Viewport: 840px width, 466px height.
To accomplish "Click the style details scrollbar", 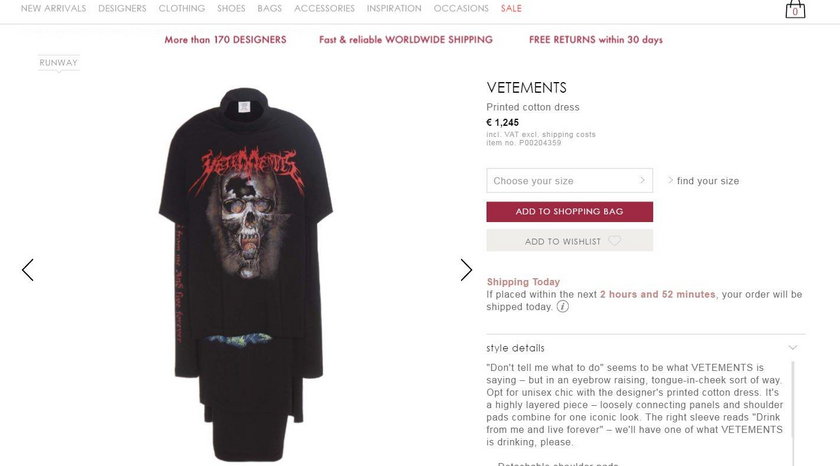I will pyautogui.click(x=793, y=414).
